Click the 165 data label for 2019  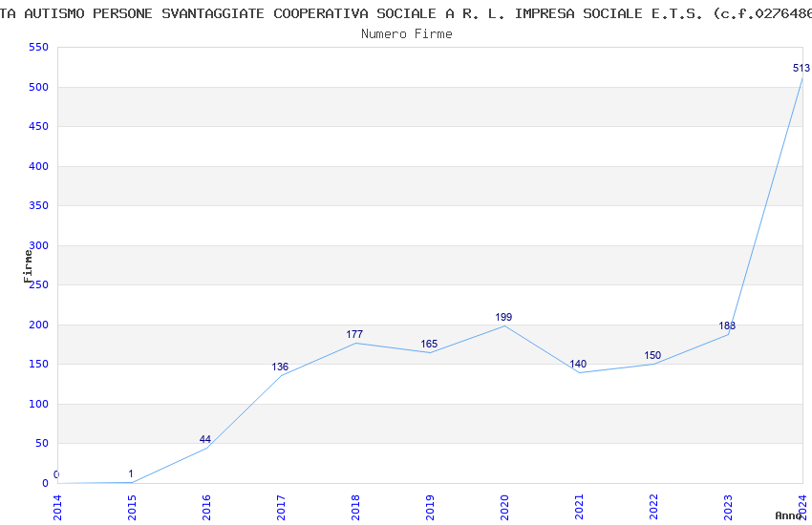(x=429, y=344)
